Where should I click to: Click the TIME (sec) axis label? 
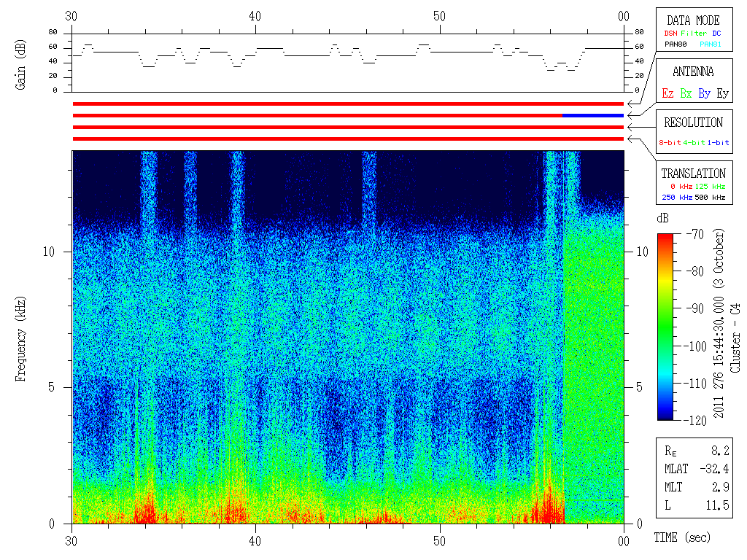(682, 537)
